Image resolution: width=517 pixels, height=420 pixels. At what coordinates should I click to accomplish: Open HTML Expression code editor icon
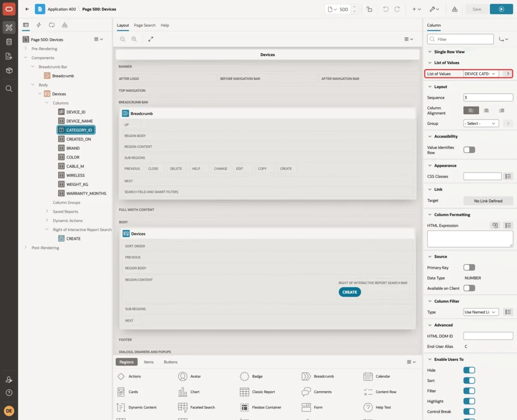tap(495, 226)
